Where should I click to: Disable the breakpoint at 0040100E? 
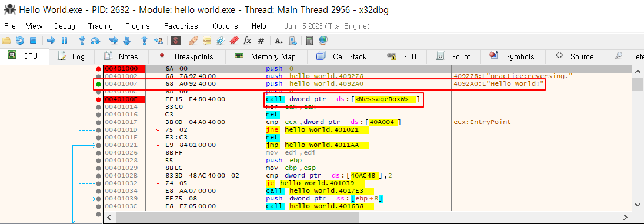click(98, 99)
